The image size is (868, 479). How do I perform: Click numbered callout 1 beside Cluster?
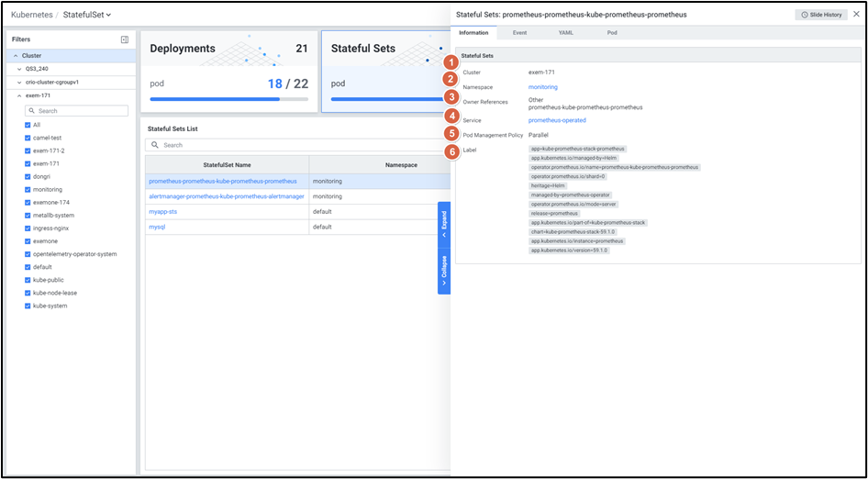coord(450,62)
